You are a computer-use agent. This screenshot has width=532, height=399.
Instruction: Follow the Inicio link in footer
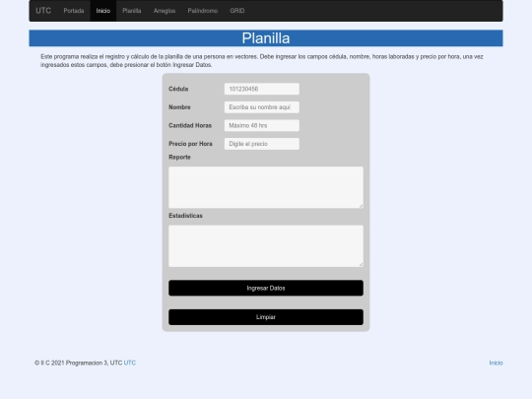[496, 363]
